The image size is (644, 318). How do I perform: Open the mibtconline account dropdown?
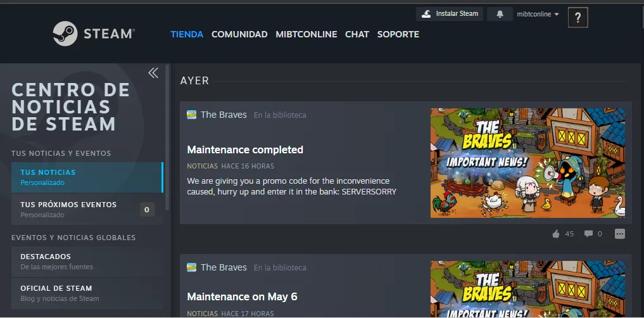[538, 14]
